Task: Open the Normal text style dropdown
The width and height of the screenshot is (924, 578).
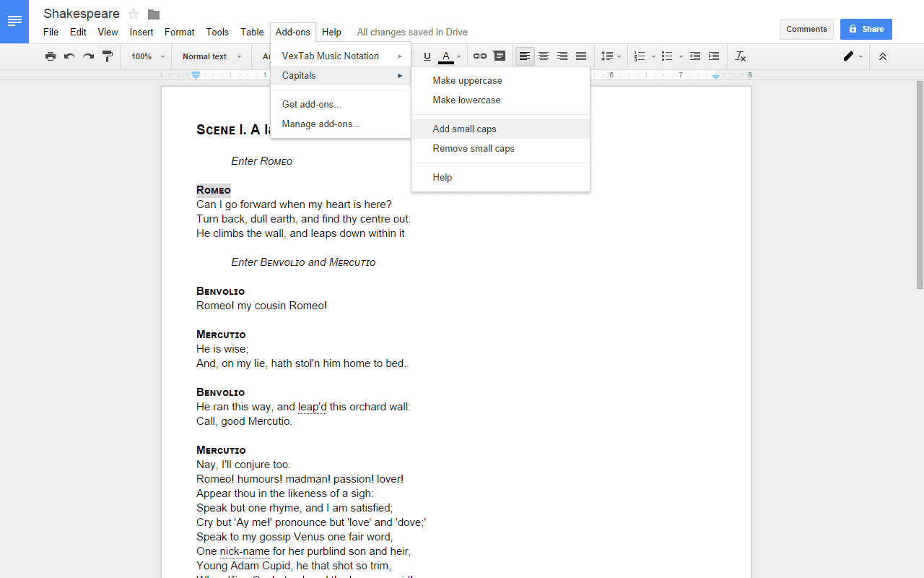Action: click(212, 56)
